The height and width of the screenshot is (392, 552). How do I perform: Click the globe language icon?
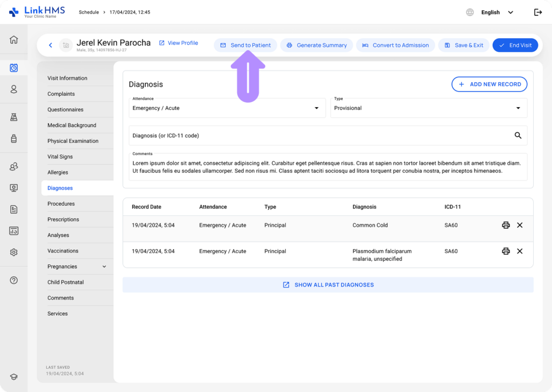coord(470,12)
